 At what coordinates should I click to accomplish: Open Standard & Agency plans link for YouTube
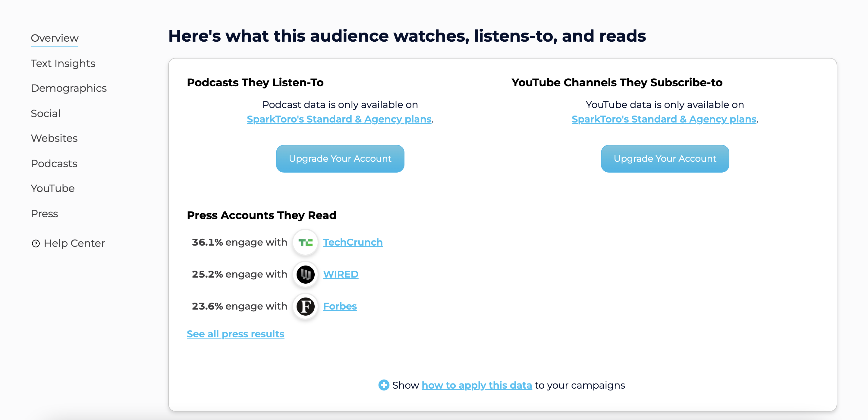click(664, 119)
